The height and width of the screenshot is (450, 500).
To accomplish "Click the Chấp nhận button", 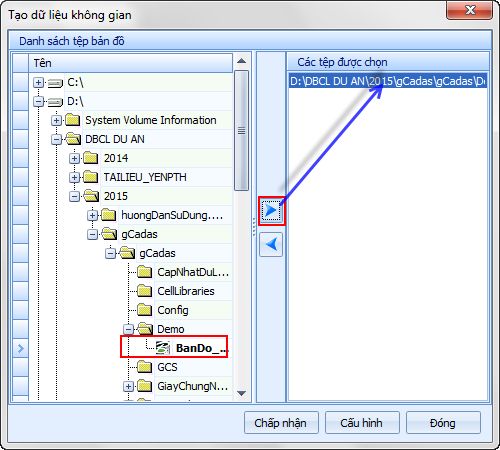I will (281, 423).
